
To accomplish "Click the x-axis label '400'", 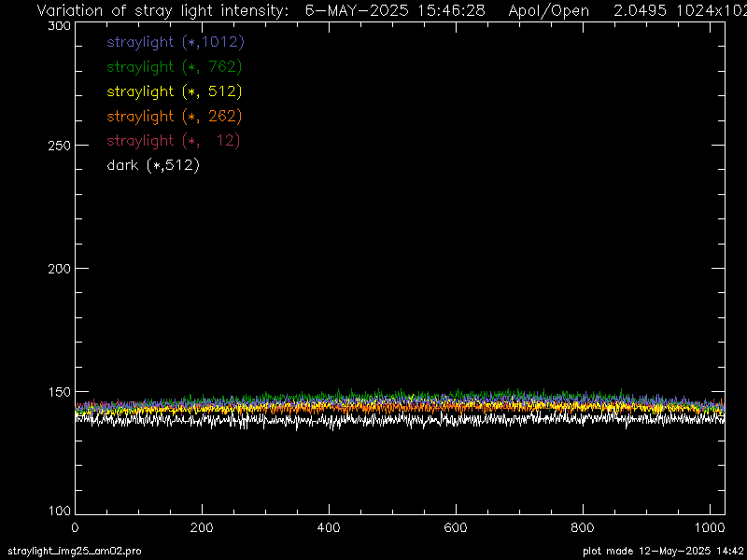I will (329, 527).
